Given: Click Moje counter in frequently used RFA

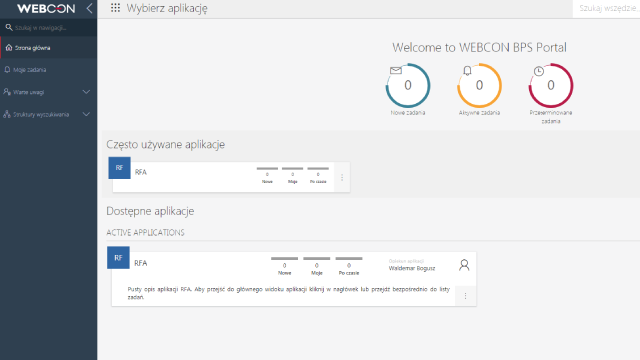Looking at the screenshot, I should (x=293, y=176).
